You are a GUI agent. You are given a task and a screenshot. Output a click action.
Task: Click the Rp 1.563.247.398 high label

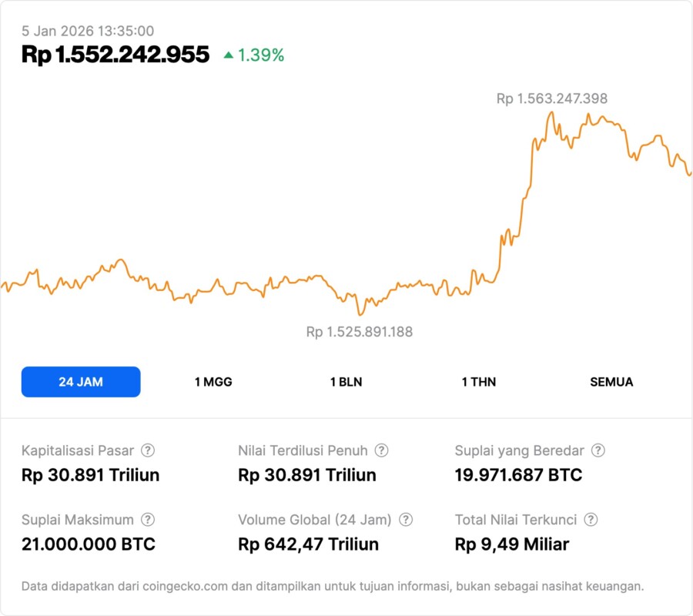pyautogui.click(x=551, y=99)
